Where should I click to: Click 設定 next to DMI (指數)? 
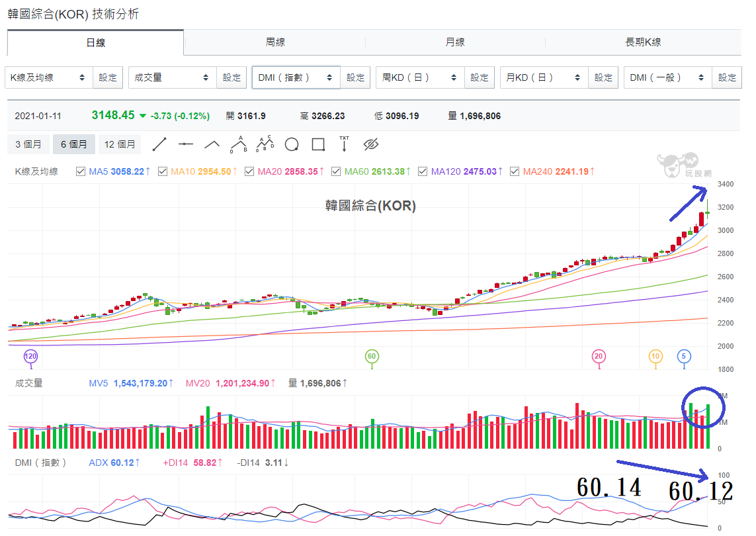(356, 77)
